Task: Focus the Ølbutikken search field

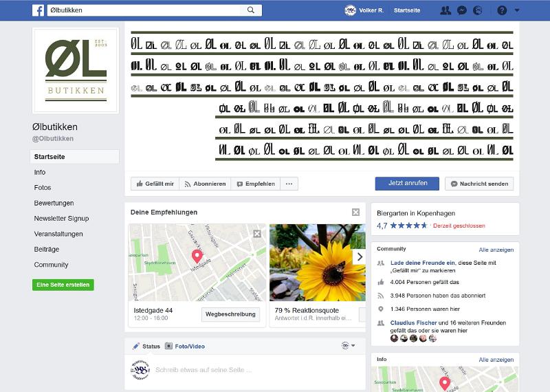Action: (144, 10)
